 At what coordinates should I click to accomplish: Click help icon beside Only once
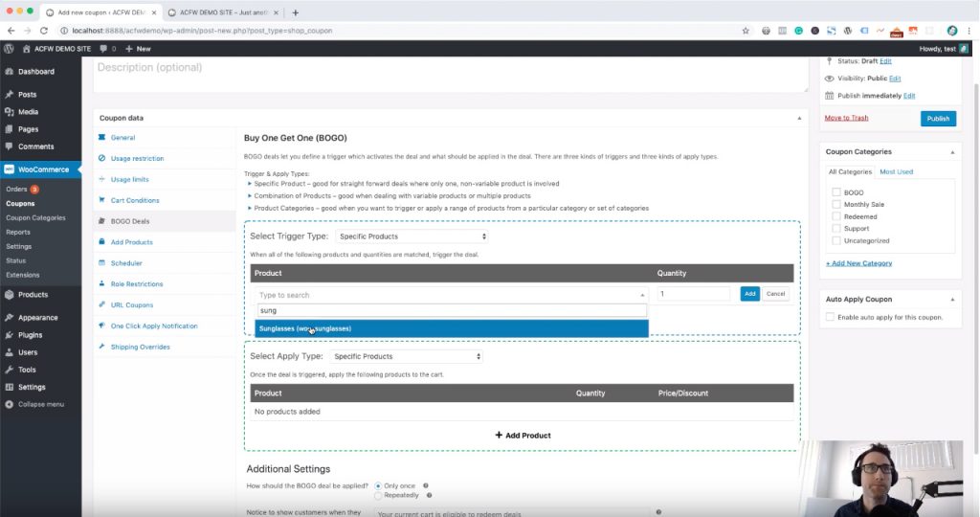426,485
